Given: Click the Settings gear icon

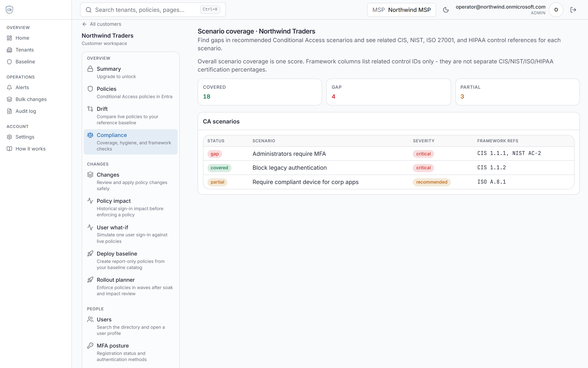Looking at the screenshot, I should tap(9, 137).
